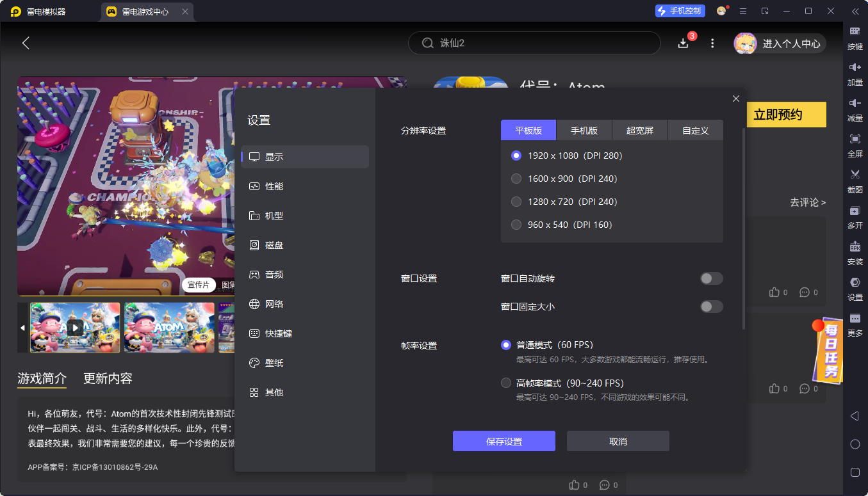Open 其他 settings category
This screenshot has width=868, height=496.
tap(305, 392)
